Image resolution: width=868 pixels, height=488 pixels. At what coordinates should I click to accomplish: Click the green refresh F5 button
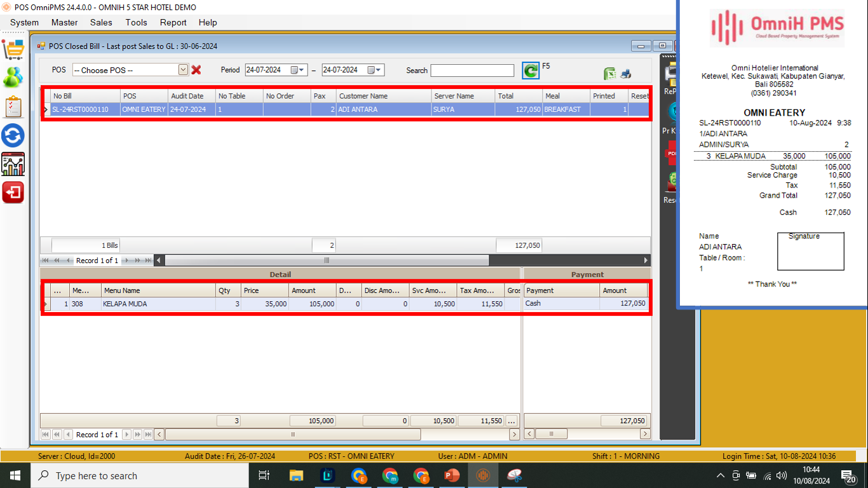click(531, 70)
